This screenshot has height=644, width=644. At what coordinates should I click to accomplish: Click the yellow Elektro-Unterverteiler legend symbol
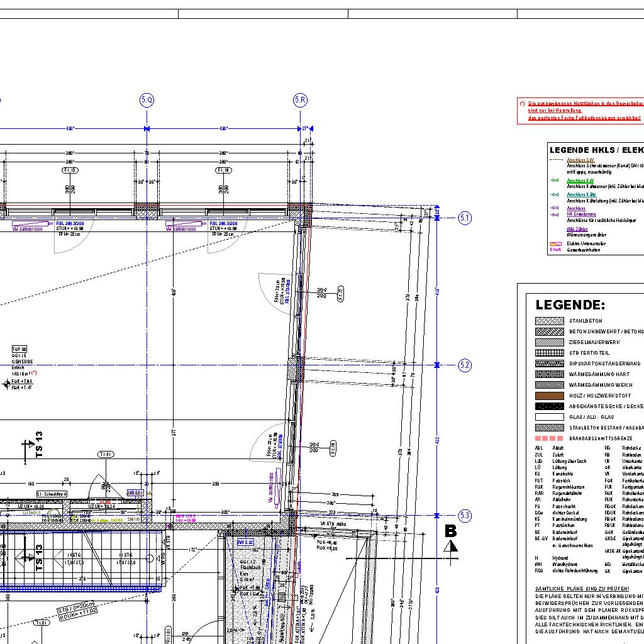coord(555,243)
